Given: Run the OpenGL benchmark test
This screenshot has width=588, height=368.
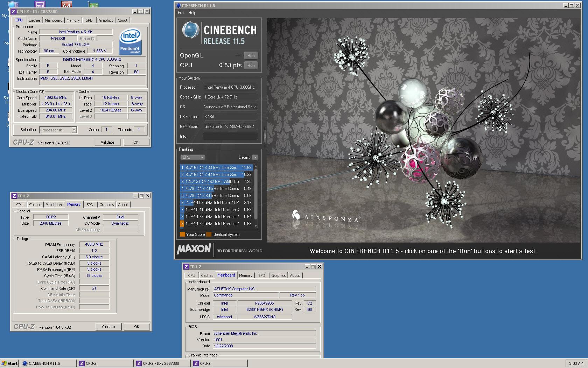Looking at the screenshot, I should [251, 56].
